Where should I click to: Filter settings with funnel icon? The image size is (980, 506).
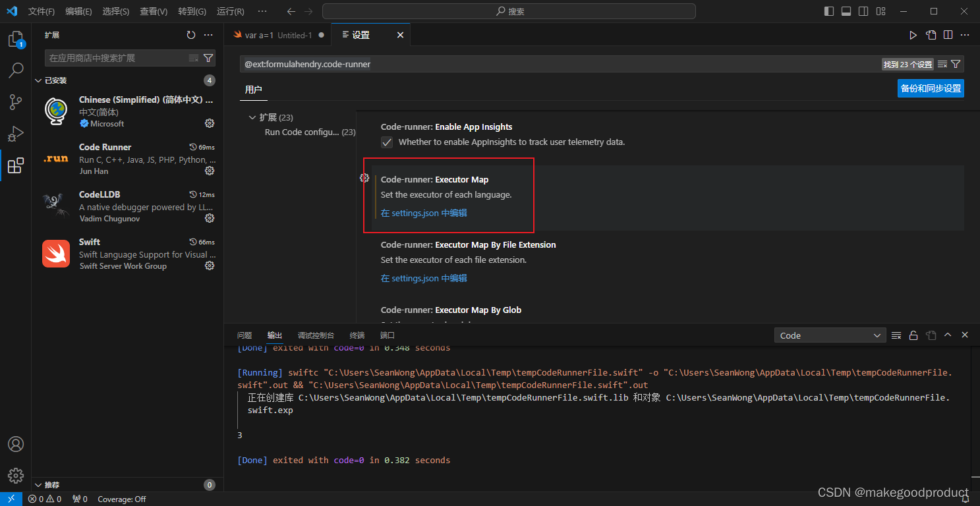pos(956,64)
